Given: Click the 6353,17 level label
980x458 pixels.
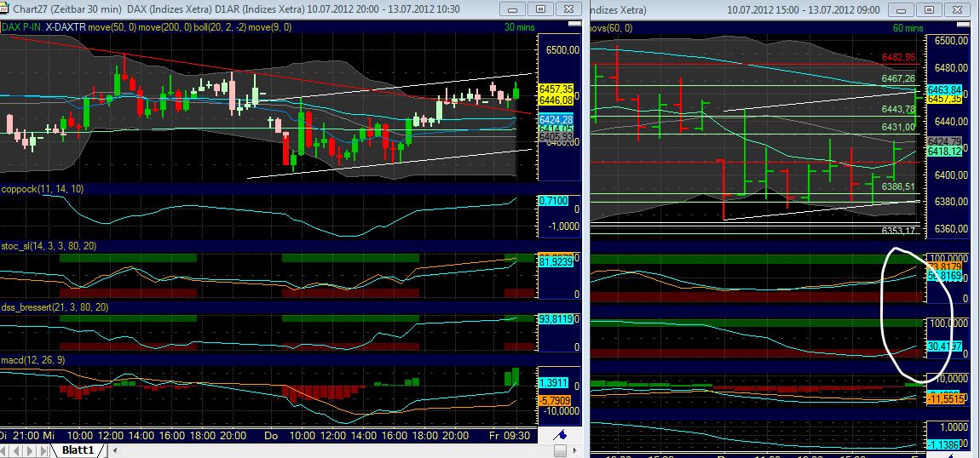Looking at the screenshot, I should (x=898, y=231).
